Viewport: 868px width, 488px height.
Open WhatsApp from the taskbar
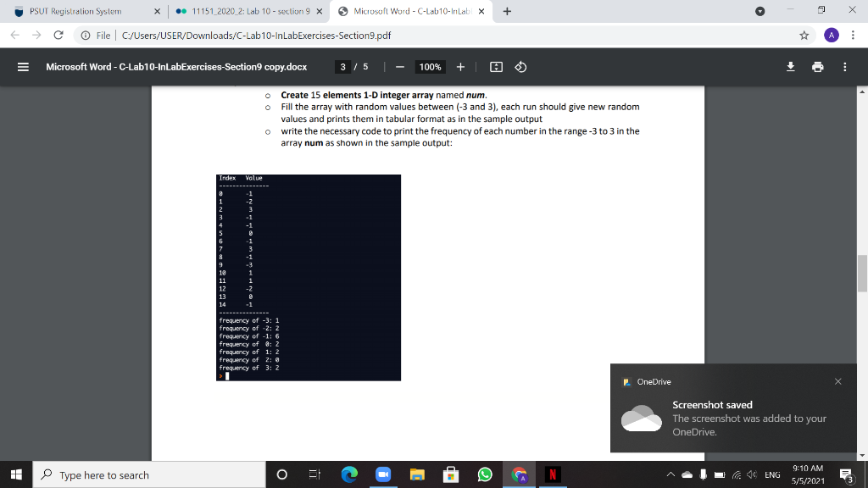click(x=485, y=474)
